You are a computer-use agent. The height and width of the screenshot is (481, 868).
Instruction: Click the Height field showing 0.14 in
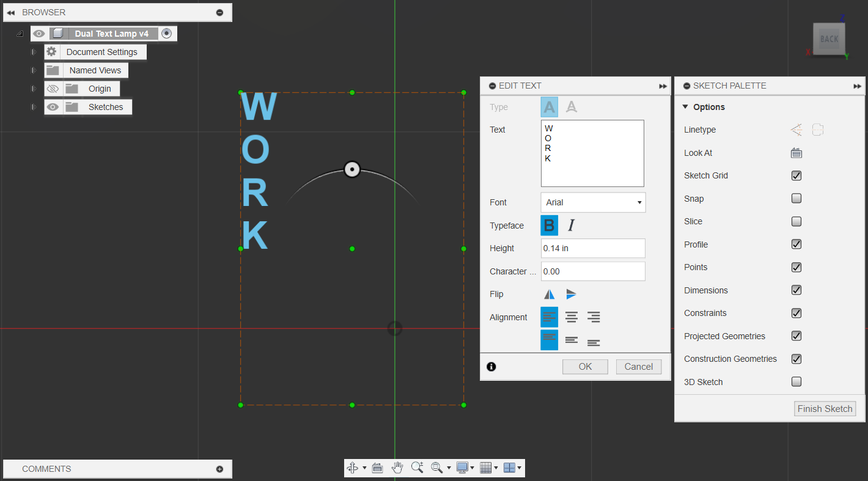click(x=593, y=248)
